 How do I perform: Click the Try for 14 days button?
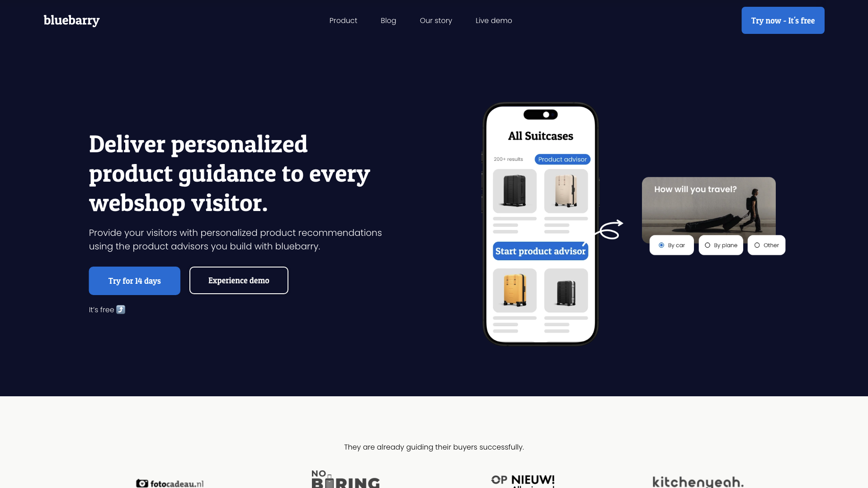tap(134, 280)
